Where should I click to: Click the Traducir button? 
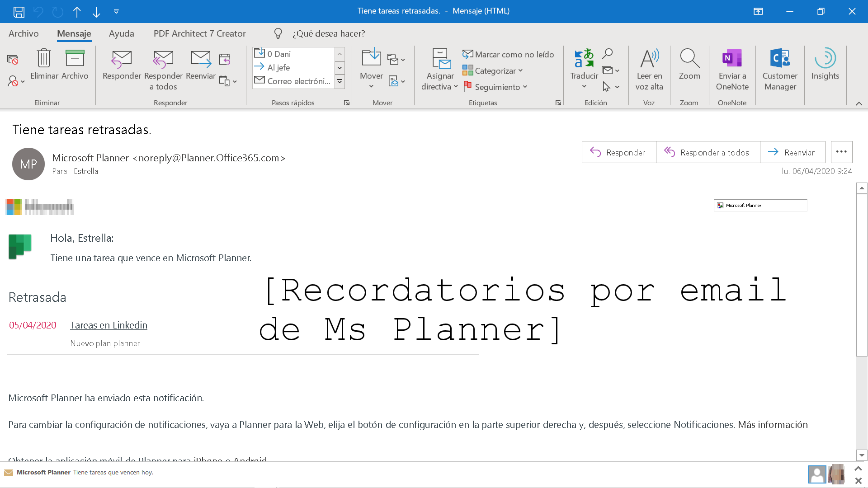(584, 69)
